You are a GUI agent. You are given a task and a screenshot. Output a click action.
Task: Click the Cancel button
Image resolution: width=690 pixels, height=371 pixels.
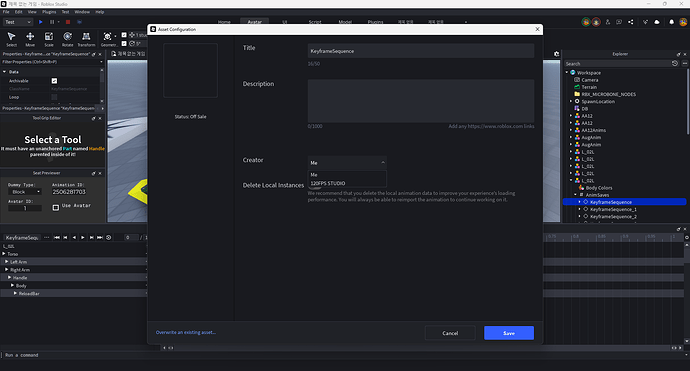click(450, 333)
